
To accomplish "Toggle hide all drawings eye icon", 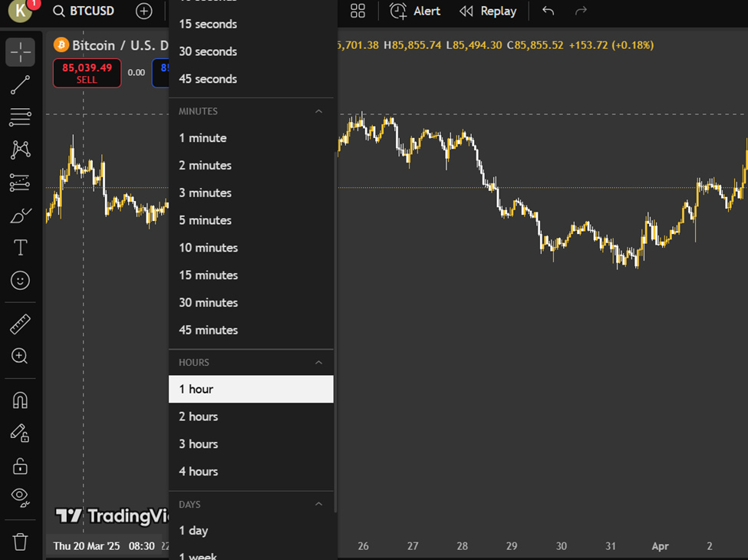I will [x=20, y=498].
